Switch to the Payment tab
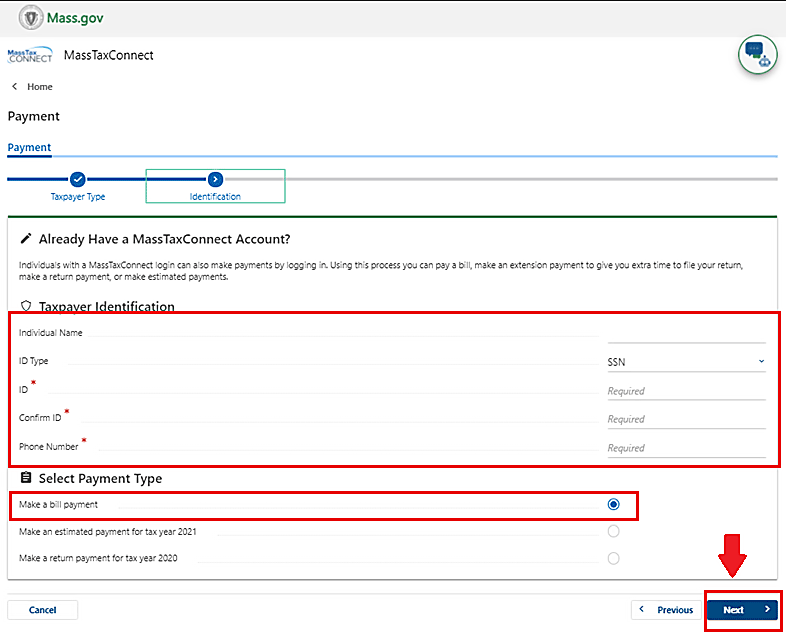The width and height of the screenshot is (786, 638). (29, 147)
